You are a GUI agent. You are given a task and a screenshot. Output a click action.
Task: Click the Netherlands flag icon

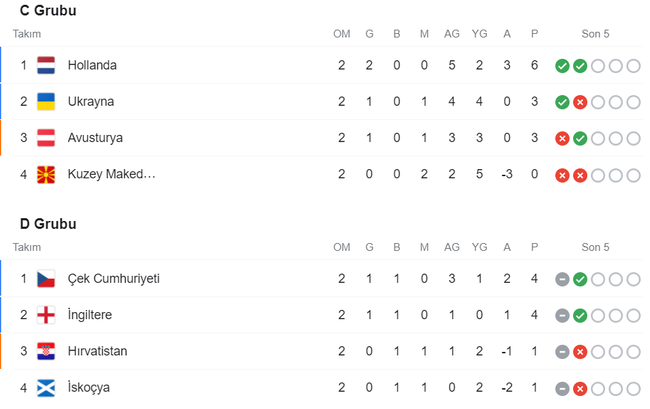pyautogui.click(x=46, y=66)
